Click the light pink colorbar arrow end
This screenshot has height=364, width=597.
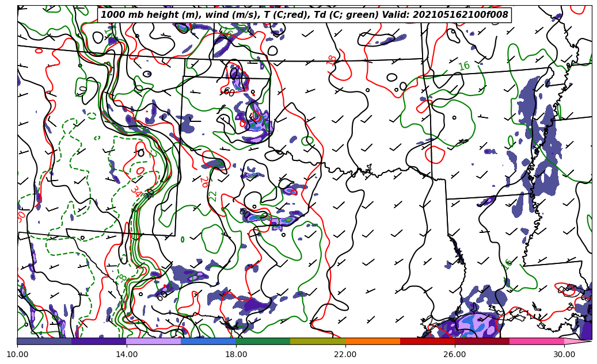577,341
